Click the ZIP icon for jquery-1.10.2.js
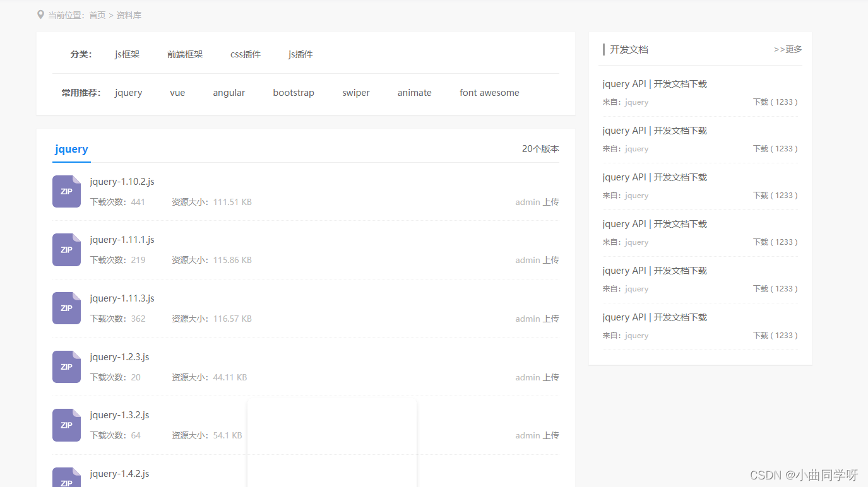The height and width of the screenshot is (487, 868). click(66, 191)
